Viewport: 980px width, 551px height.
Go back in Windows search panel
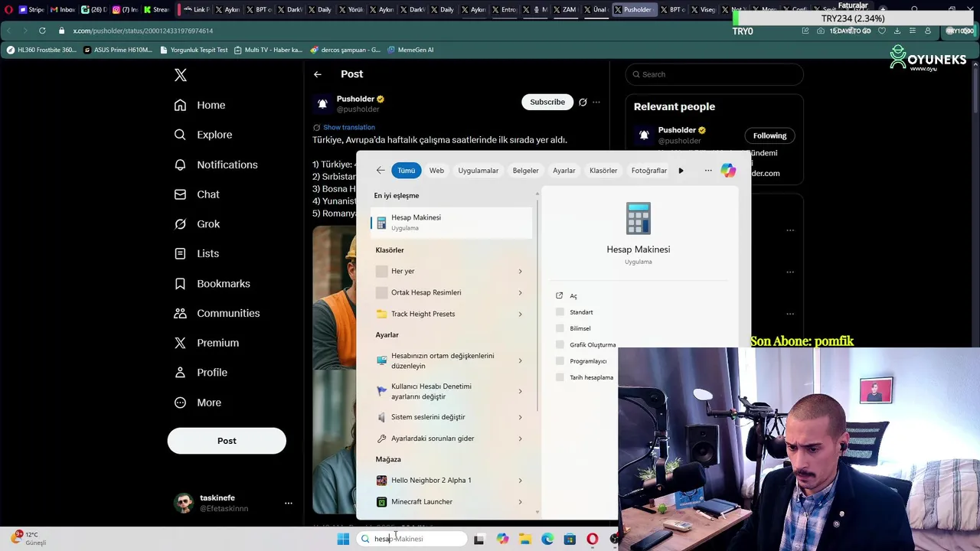(x=381, y=171)
